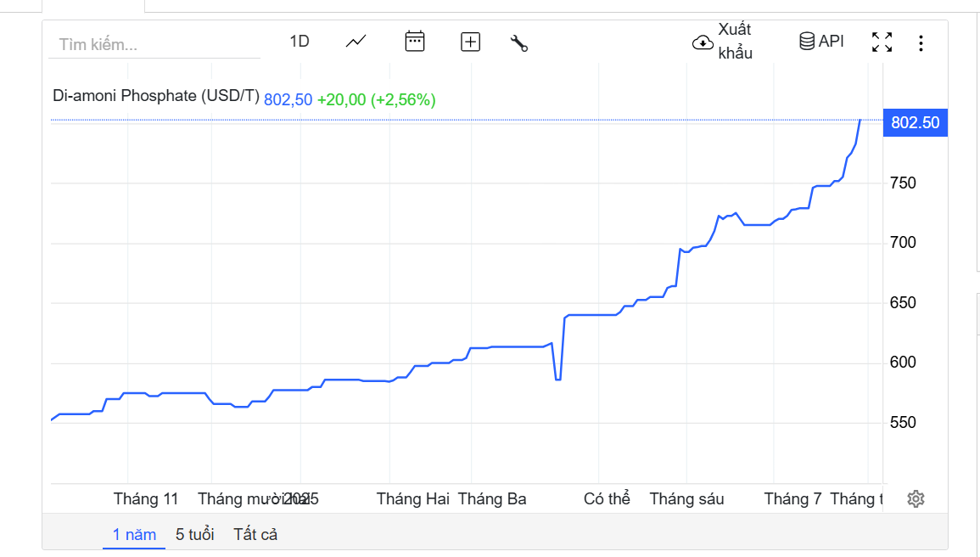This screenshot has height=557, width=980.
Task: Click the "Tháng 11" time axis label
Action: (x=146, y=499)
